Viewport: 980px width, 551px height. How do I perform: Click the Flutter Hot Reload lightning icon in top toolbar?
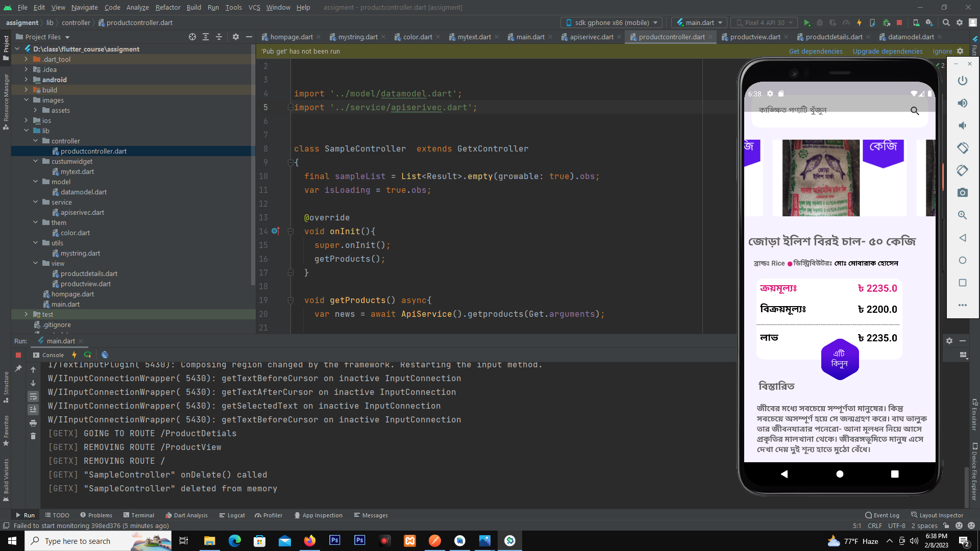[x=859, y=23]
